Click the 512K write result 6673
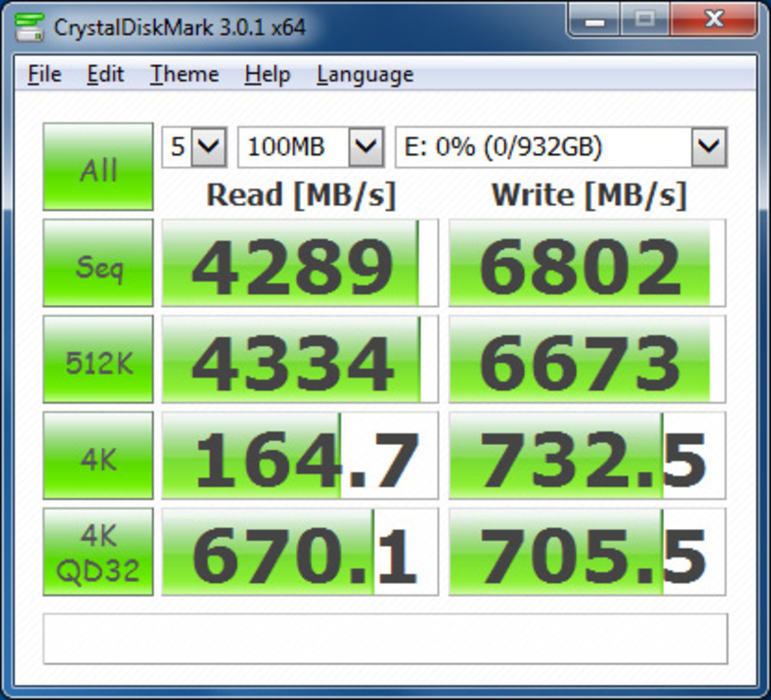The width and height of the screenshot is (771, 700). click(x=587, y=359)
